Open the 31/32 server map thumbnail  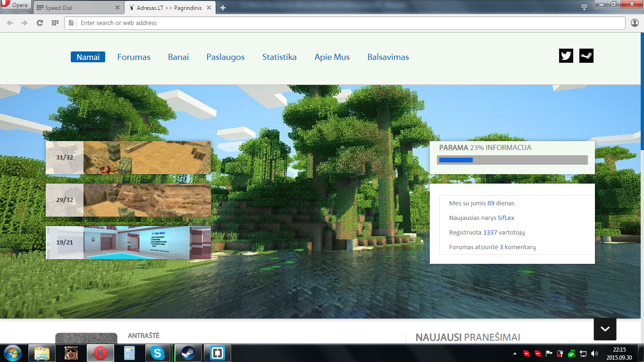[128, 158]
